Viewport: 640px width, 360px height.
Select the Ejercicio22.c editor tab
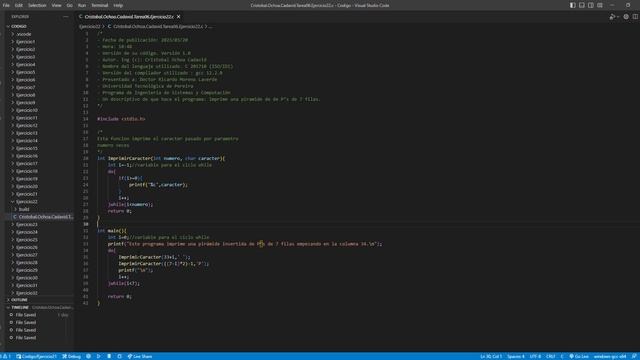pos(129,17)
